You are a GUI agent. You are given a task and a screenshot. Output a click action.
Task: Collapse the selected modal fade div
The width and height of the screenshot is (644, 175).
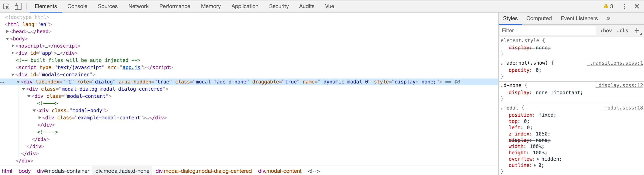click(x=18, y=82)
